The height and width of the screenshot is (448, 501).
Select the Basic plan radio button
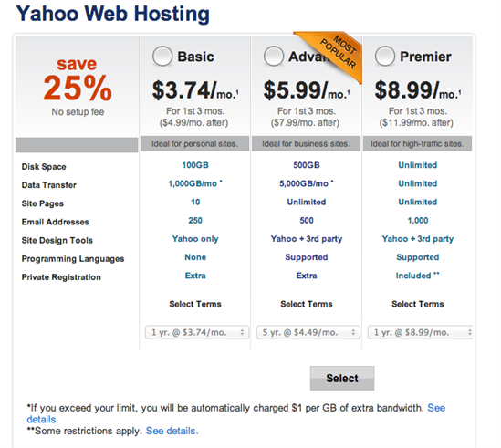tap(162, 57)
